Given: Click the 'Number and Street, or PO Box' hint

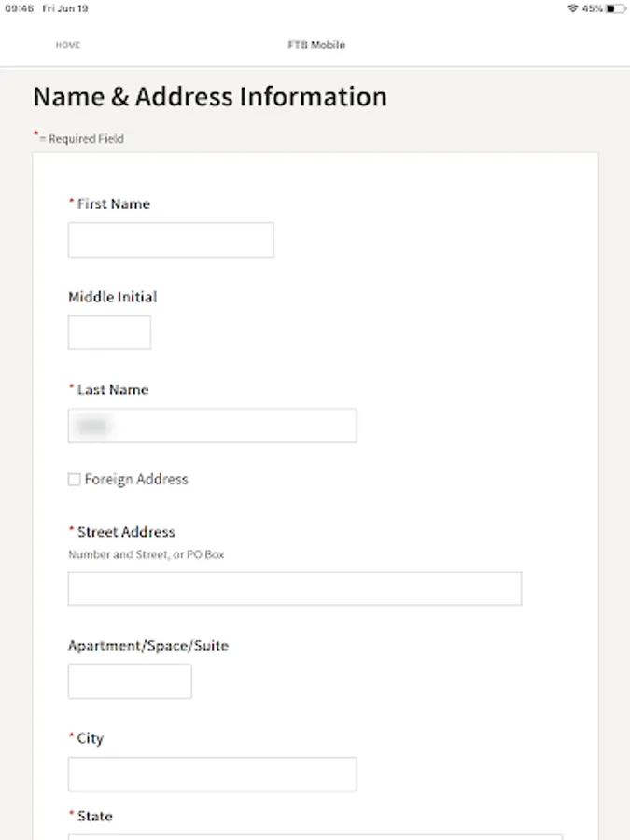Looking at the screenshot, I should pos(147,554).
